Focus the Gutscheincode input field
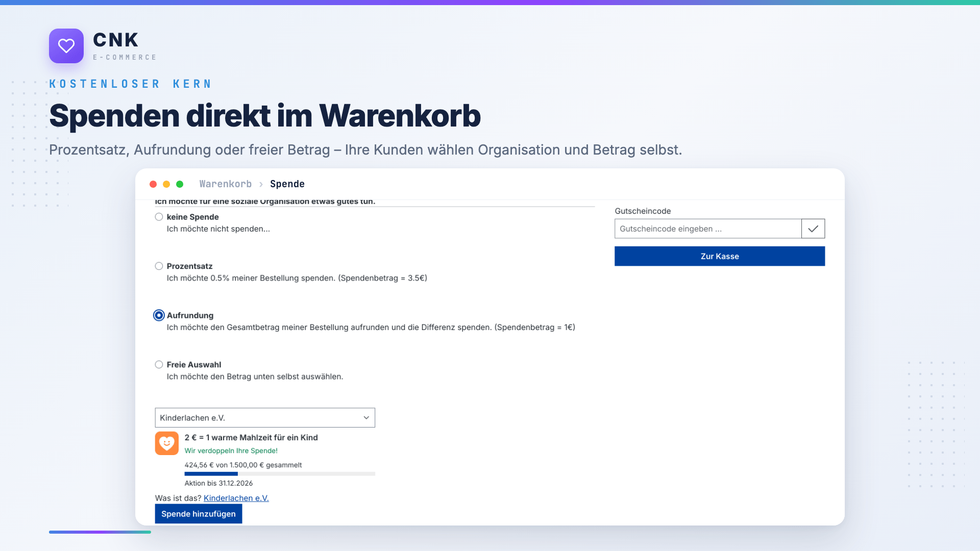 708,229
